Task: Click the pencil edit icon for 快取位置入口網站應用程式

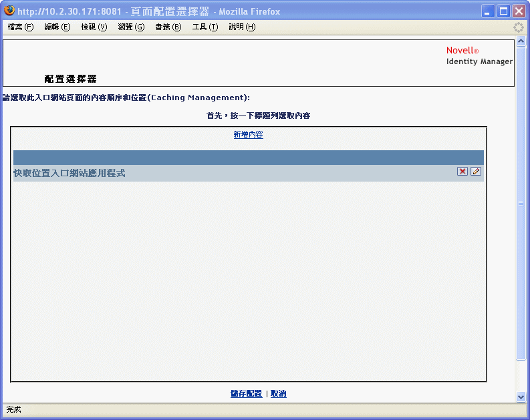Action: coord(476,172)
